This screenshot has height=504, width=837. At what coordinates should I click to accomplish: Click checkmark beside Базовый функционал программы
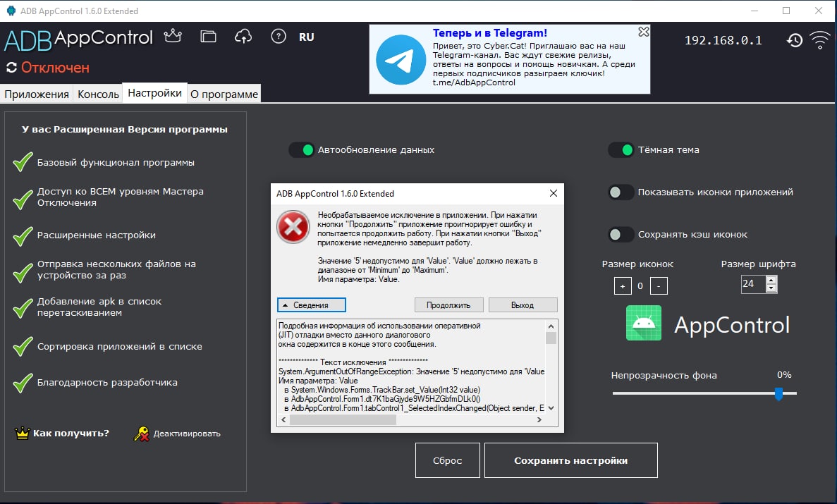click(23, 162)
